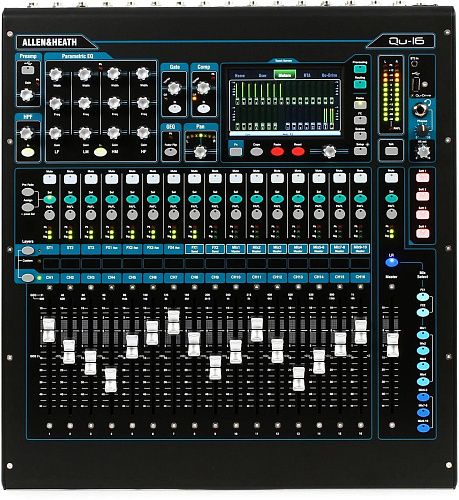Tap the GEQ Fader Flip key
This screenshot has width=459, height=500.
pos(171,152)
